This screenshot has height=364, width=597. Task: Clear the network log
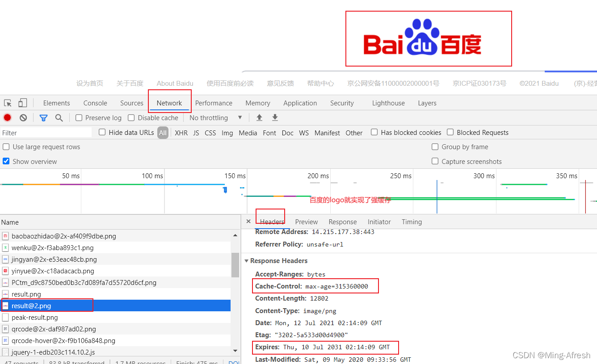point(23,117)
